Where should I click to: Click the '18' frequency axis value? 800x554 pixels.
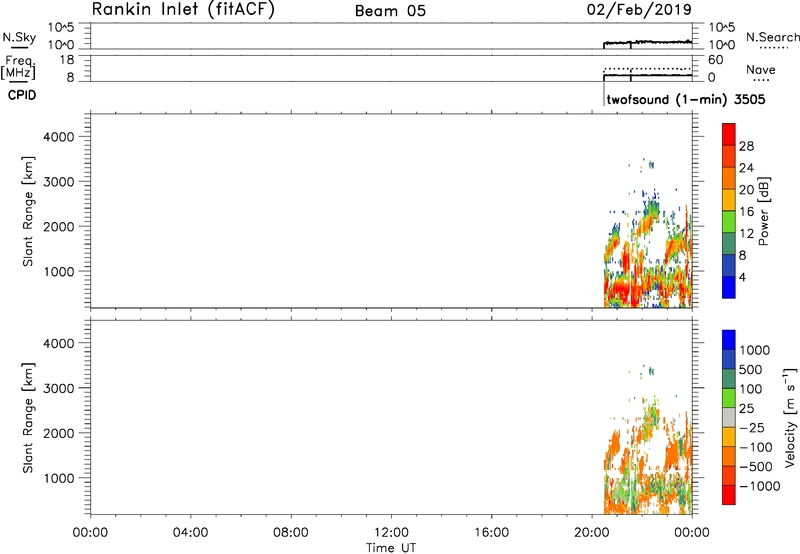[x=67, y=60]
